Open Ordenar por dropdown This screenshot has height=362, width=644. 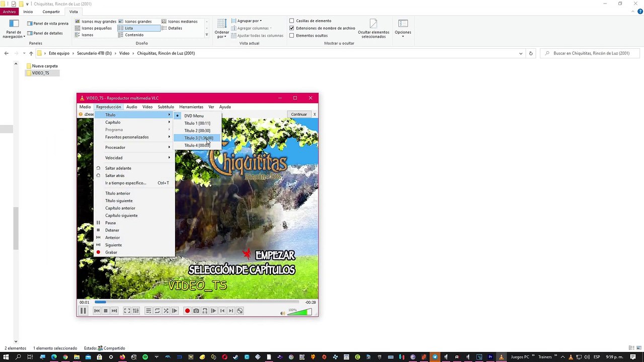(x=222, y=29)
